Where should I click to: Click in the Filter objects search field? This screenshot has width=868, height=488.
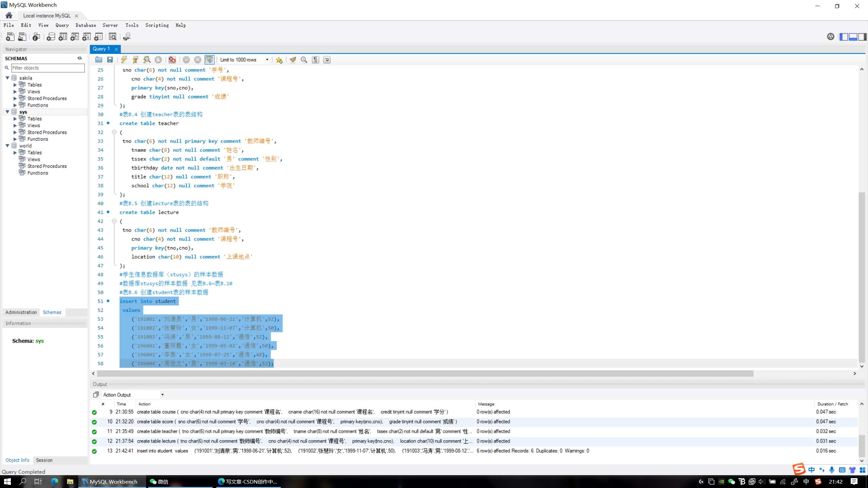pos(48,68)
